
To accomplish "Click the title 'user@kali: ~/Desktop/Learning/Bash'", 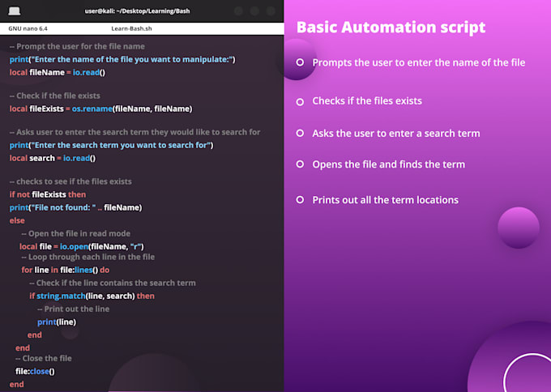I will 137,11.
